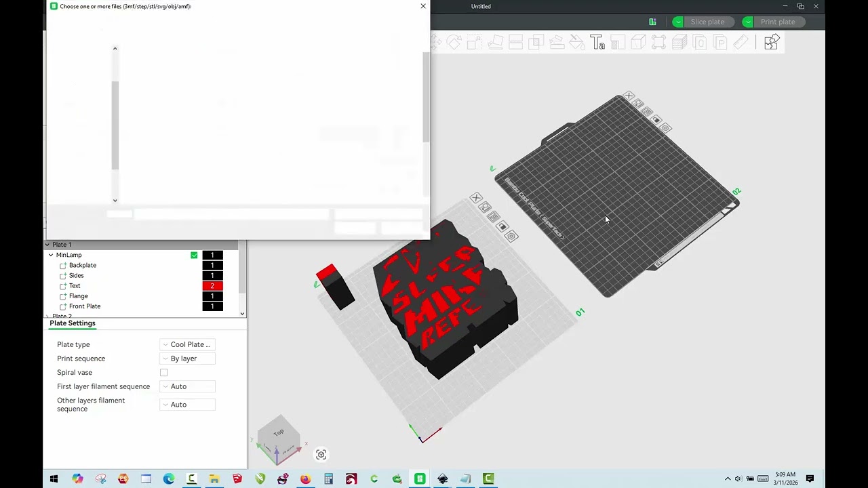Open Calculator from the taskbar
The width and height of the screenshot is (868, 488).
(x=328, y=479)
